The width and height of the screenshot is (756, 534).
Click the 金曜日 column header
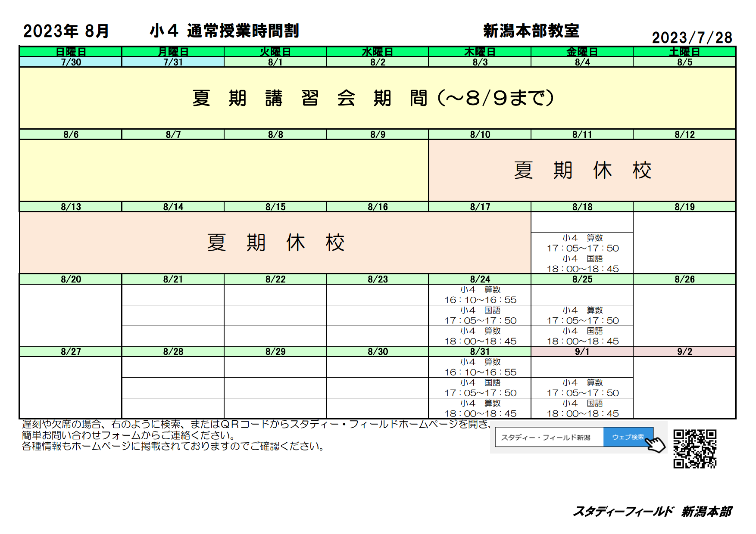(x=582, y=52)
